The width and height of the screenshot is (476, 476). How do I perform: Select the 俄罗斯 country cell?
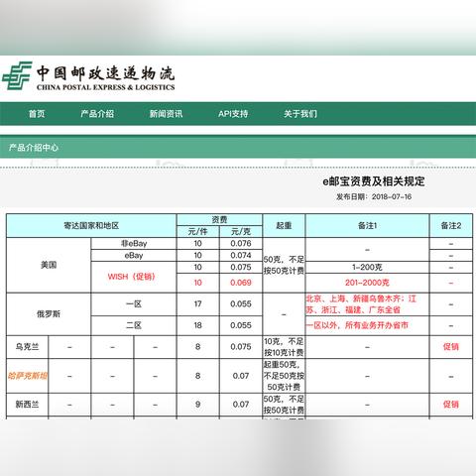(x=49, y=314)
